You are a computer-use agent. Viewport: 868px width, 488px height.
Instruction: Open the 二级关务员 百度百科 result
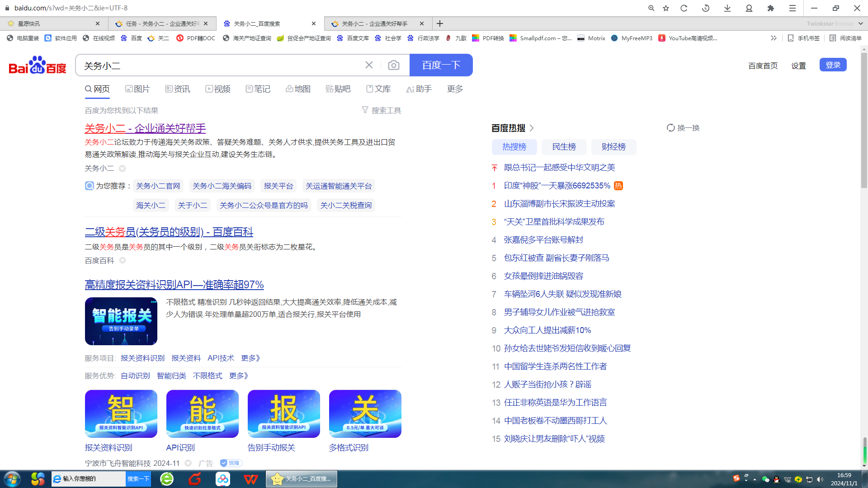tap(169, 232)
